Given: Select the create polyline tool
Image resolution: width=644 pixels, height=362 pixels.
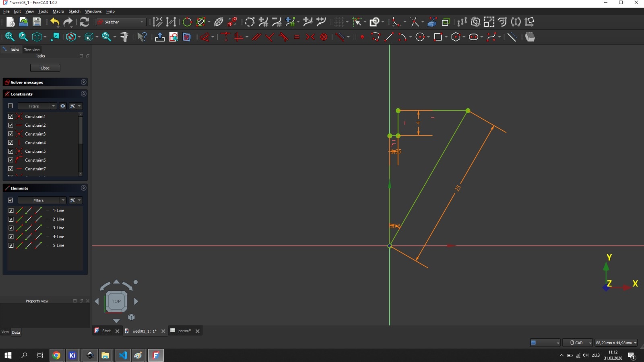Looking at the screenshot, I should point(376,37).
